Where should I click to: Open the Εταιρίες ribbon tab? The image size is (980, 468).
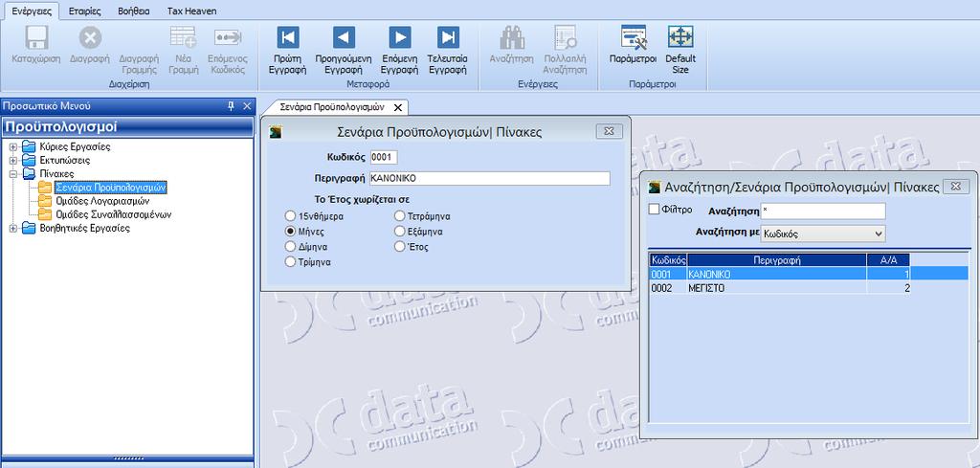[85, 11]
